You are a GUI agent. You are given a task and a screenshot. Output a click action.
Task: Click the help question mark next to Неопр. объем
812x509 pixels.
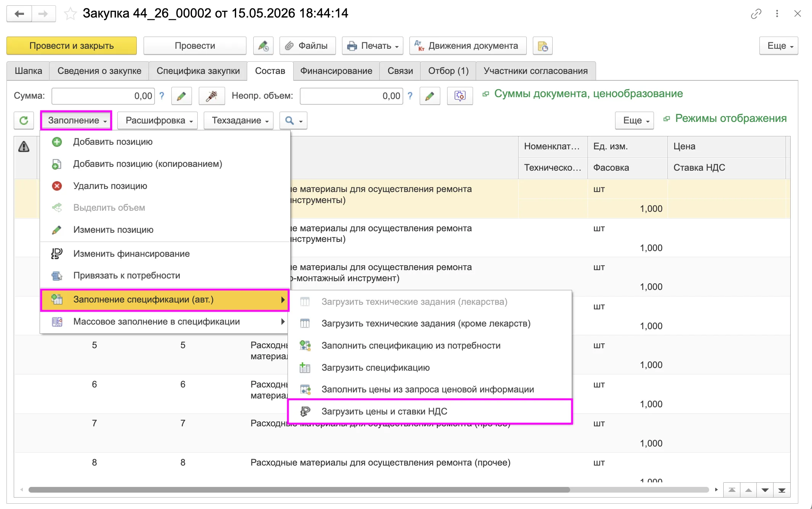click(x=410, y=96)
